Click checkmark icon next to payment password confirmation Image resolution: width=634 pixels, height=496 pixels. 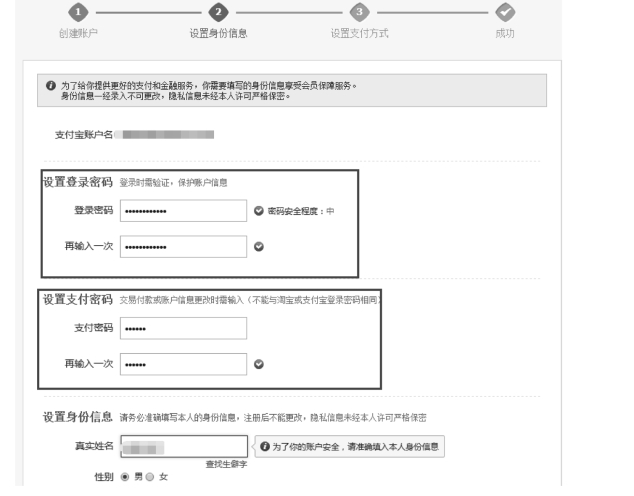point(259,364)
